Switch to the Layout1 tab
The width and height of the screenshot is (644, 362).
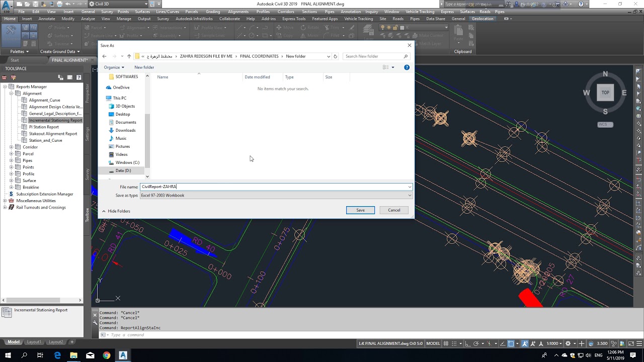click(34, 342)
